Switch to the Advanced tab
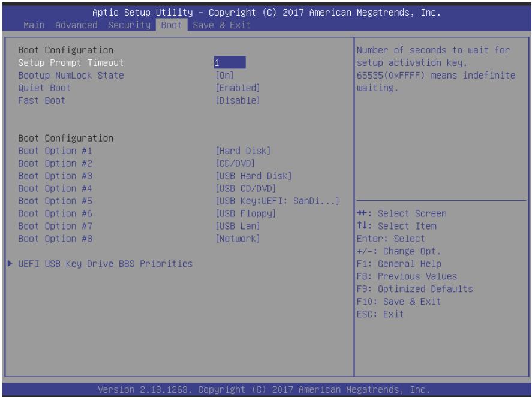 76,25
